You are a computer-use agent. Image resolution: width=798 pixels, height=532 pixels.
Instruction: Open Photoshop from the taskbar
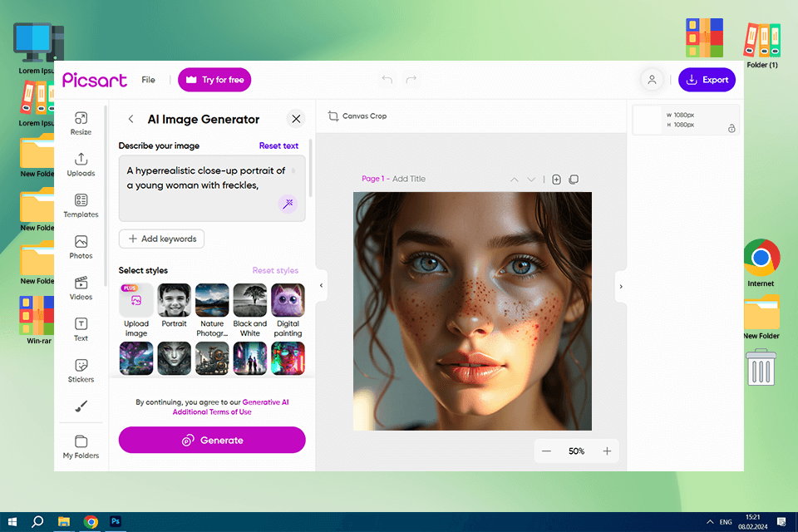[116, 521]
